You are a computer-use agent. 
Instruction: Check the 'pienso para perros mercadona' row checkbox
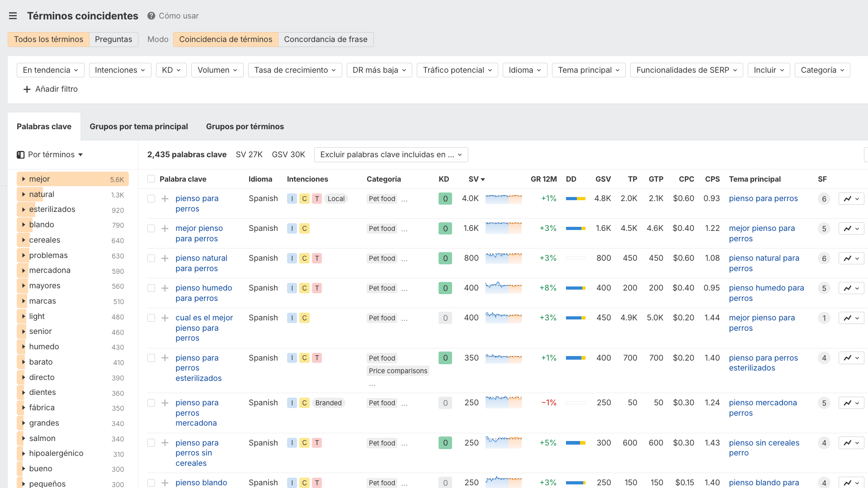click(151, 403)
